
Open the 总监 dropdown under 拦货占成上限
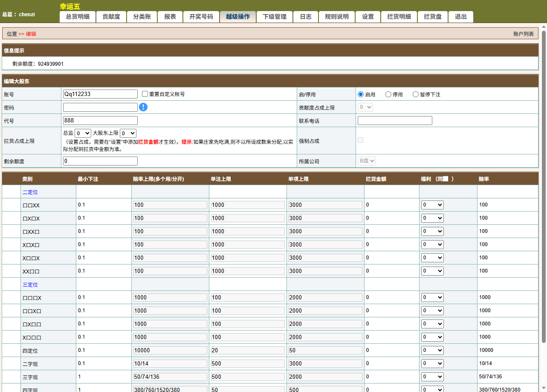tap(83, 133)
